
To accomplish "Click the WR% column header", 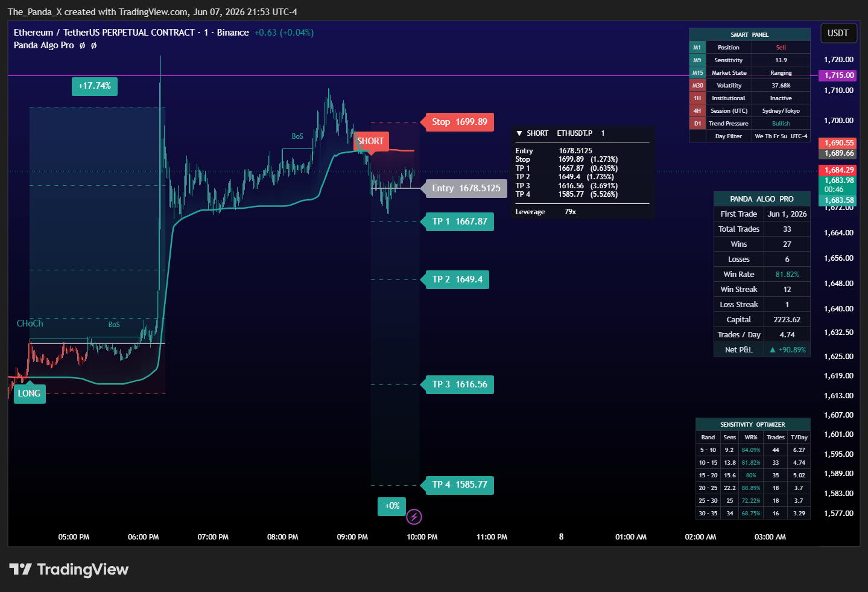I will tap(751, 438).
